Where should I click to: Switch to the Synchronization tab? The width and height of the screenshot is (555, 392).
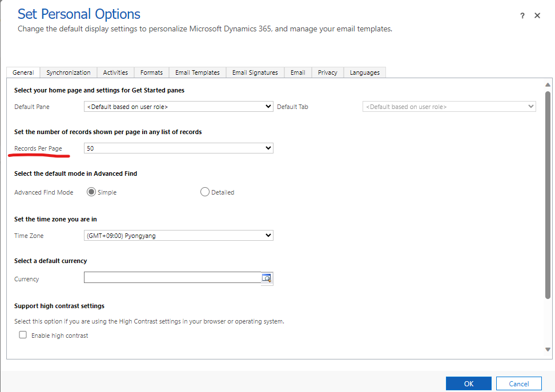pyautogui.click(x=69, y=72)
